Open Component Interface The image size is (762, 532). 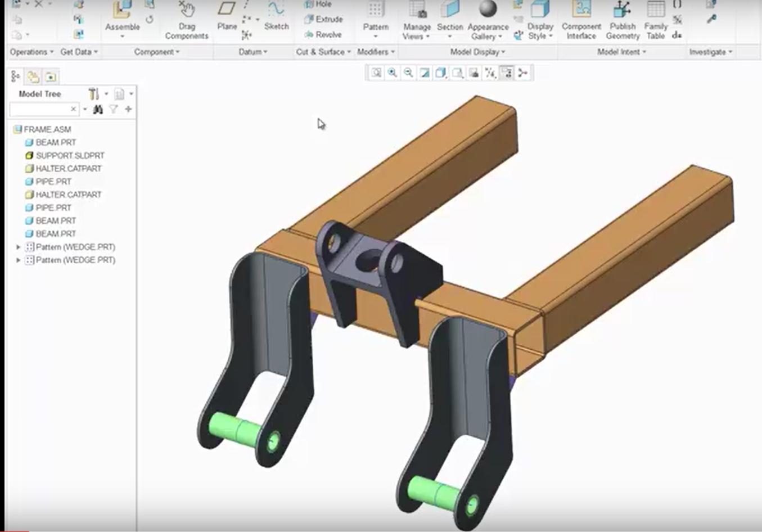(x=581, y=20)
